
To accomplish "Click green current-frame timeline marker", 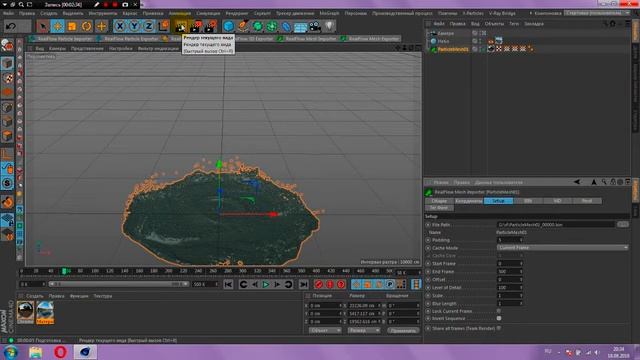I will point(64,271).
